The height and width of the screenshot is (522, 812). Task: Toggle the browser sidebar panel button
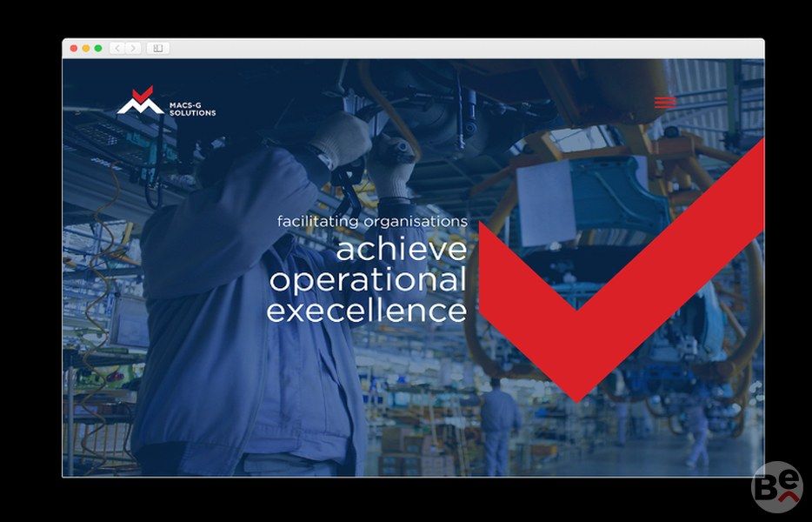[x=157, y=49]
